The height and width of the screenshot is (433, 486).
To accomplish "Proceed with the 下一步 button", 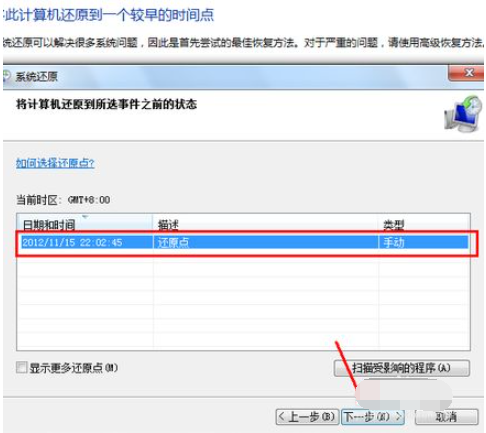I will pyautogui.click(x=373, y=417).
